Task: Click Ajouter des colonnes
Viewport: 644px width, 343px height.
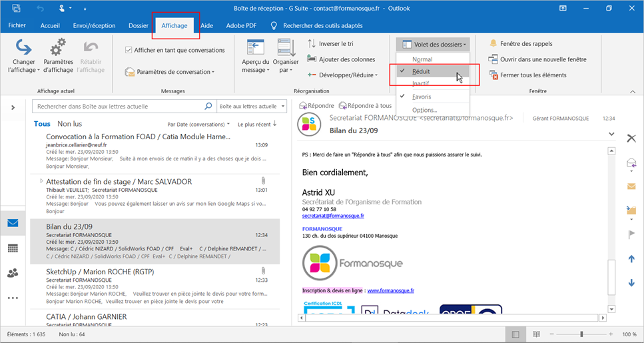Action: pos(341,59)
